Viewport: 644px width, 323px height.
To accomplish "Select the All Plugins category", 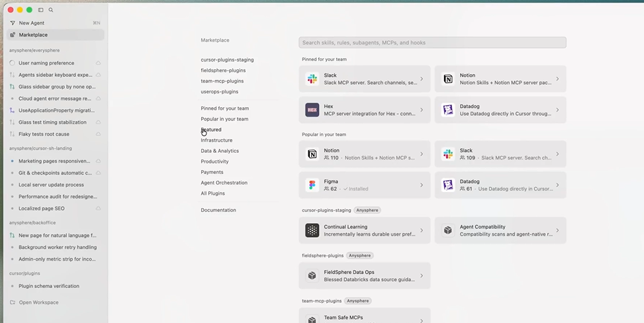I will point(212,193).
